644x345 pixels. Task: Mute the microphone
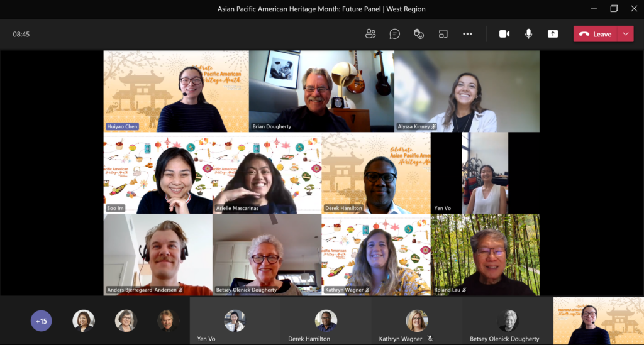tap(529, 34)
